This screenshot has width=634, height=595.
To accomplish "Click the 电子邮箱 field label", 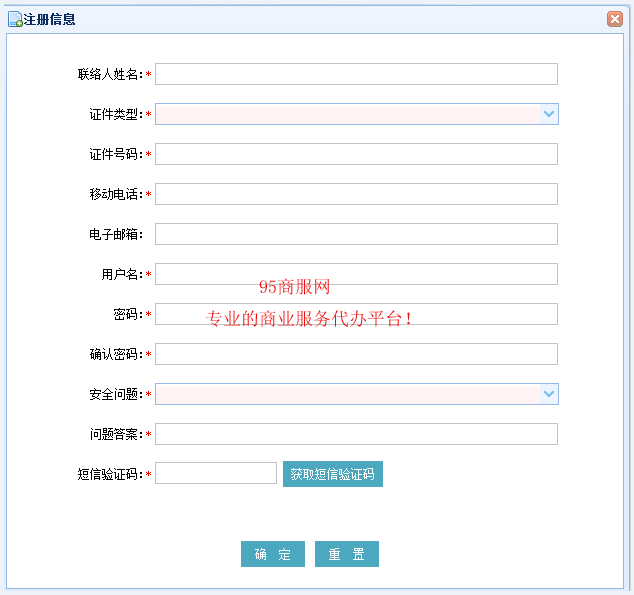I will (x=116, y=234).
